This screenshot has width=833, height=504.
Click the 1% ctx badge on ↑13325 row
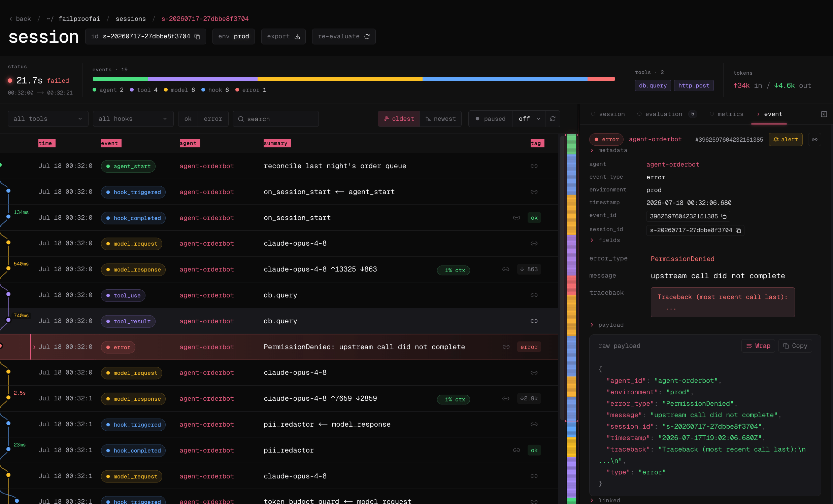pos(454,270)
